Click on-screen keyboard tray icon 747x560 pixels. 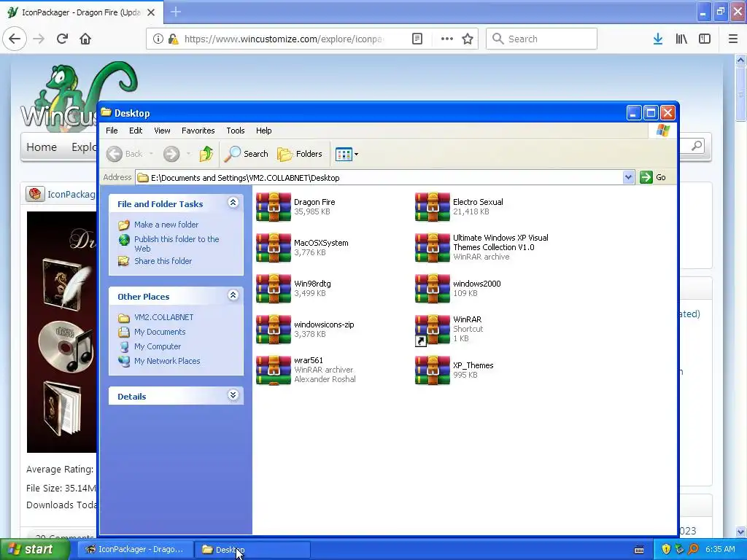tap(639, 550)
